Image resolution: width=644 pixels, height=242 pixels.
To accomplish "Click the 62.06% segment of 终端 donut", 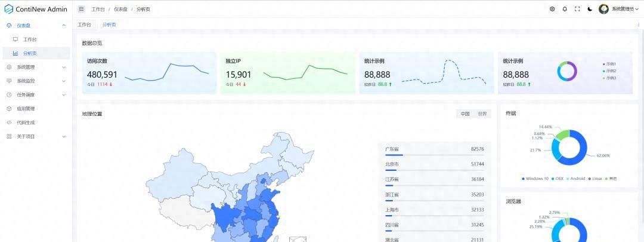I will tap(581, 152).
